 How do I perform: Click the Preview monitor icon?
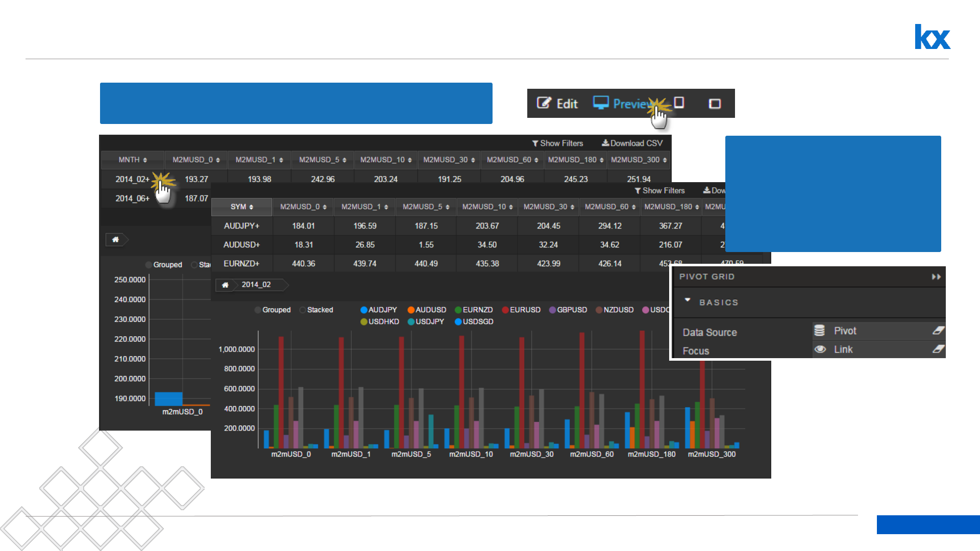pyautogui.click(x=601, y=103)
